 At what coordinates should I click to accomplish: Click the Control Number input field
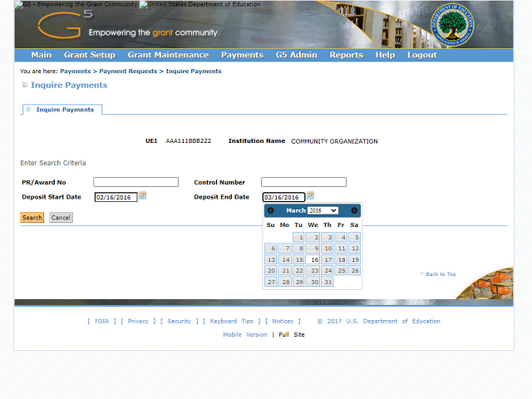click(303, 182)
